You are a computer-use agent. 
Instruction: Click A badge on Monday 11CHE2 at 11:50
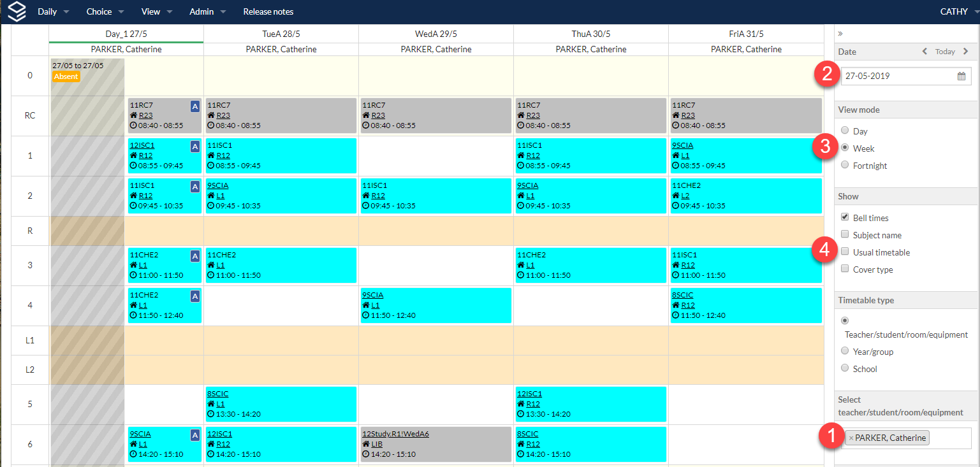click(x=195, y=296)
